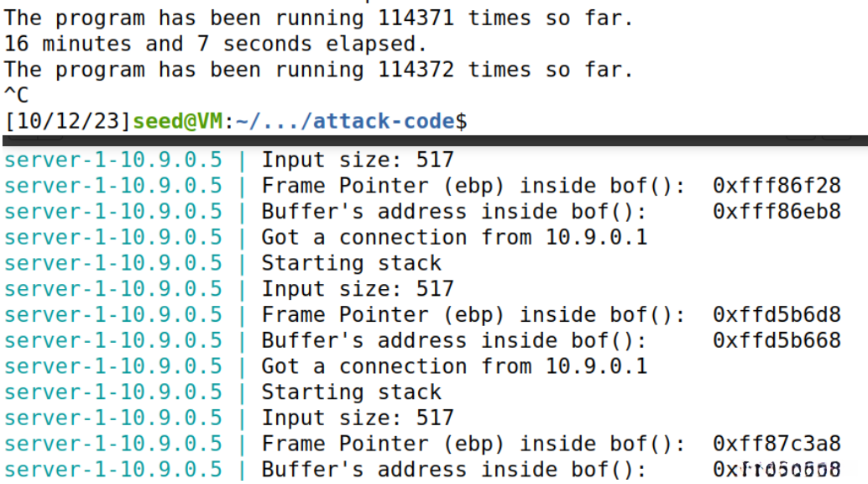Click the seed@VM username in the prompt
Viewport: 868px width, 484px height.
(x=176, y=122)
